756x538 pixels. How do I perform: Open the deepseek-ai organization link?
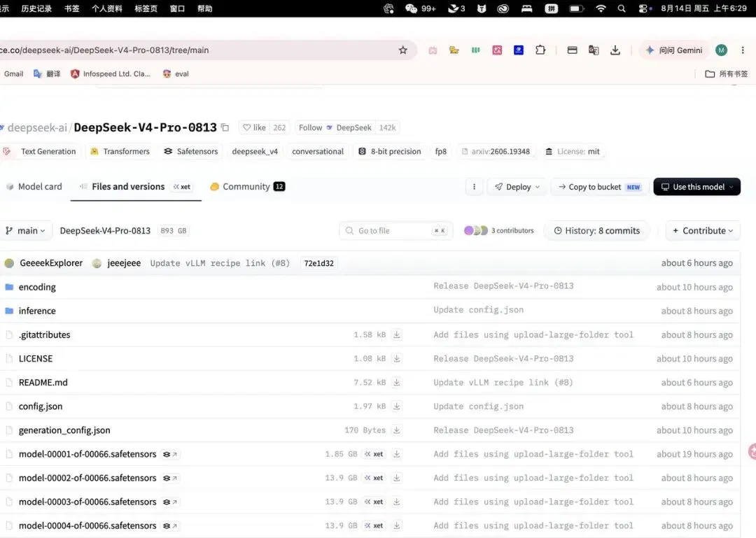(37, 127)
